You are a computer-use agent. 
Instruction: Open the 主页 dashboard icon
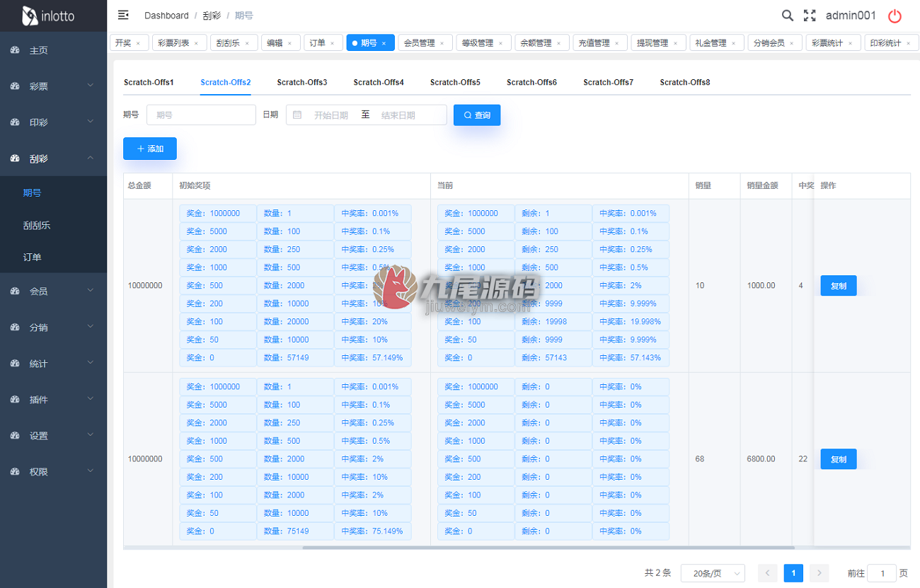[15, 50]
